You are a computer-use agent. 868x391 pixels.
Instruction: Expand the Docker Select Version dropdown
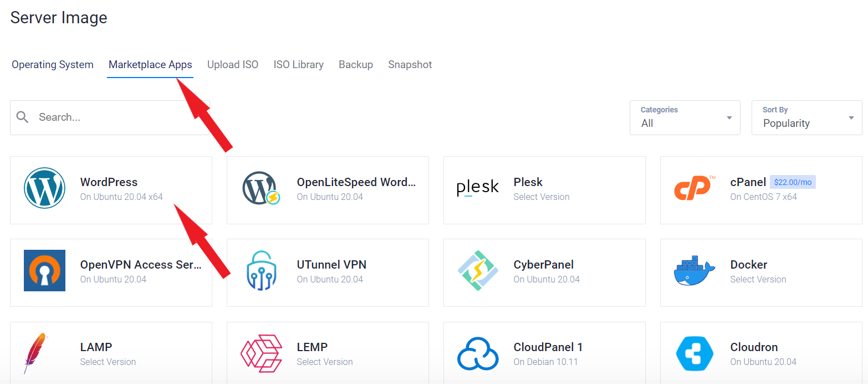coord(758,279)
